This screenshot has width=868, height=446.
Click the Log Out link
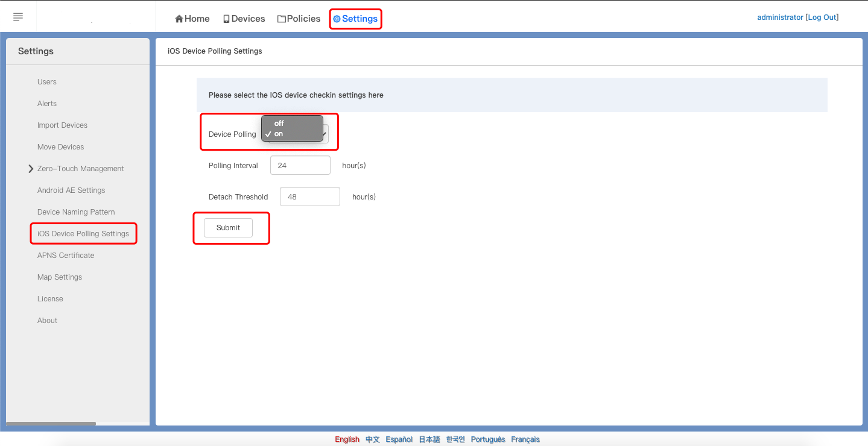click(823, 17)
